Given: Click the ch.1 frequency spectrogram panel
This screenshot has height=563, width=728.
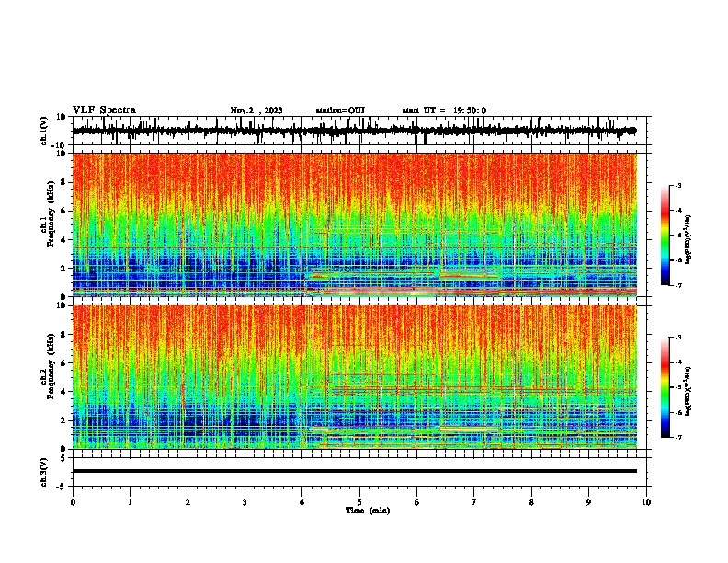Looking at the screenshot, I should point(355,224).
